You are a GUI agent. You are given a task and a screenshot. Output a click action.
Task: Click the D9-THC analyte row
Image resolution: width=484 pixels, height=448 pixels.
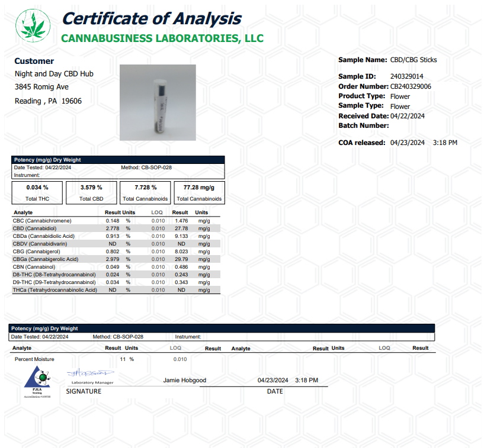pos(116,282)
